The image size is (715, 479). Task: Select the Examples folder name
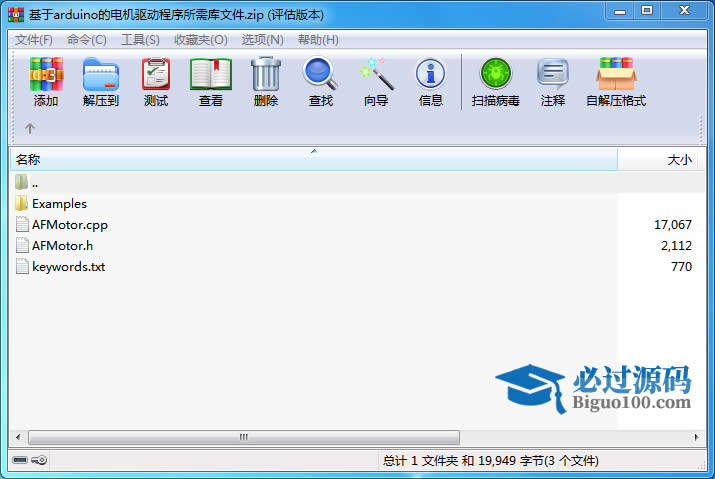[x=59, y=203]
